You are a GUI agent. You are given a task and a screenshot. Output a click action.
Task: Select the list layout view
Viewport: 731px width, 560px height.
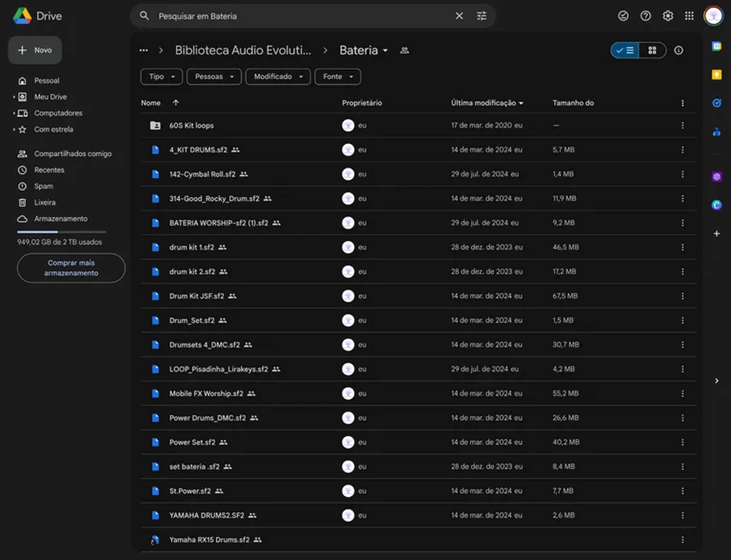[x=625, y=50]
